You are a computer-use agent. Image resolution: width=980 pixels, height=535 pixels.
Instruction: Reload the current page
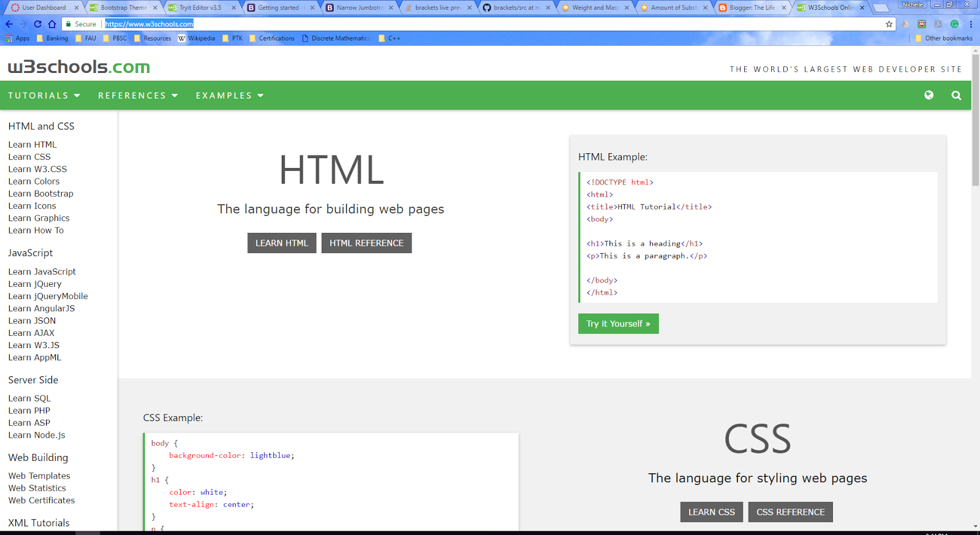tap(38, 24)
